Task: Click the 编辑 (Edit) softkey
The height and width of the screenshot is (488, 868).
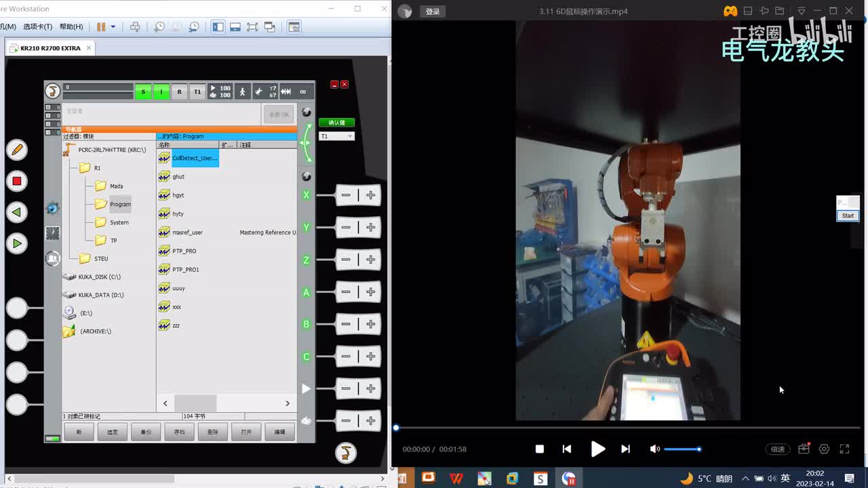Action: point(279,432)
